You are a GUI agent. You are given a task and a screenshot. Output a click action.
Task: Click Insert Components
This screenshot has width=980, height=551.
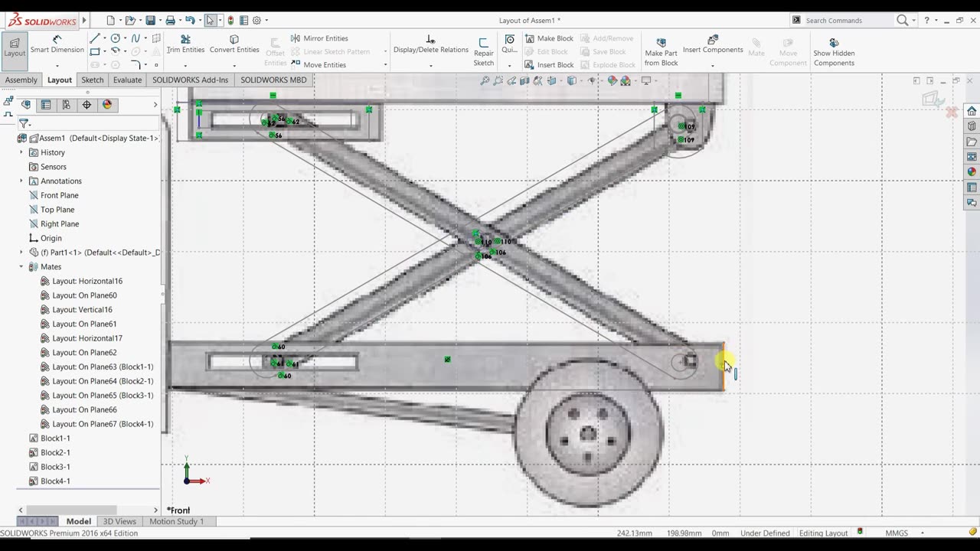tap(713, 44)
